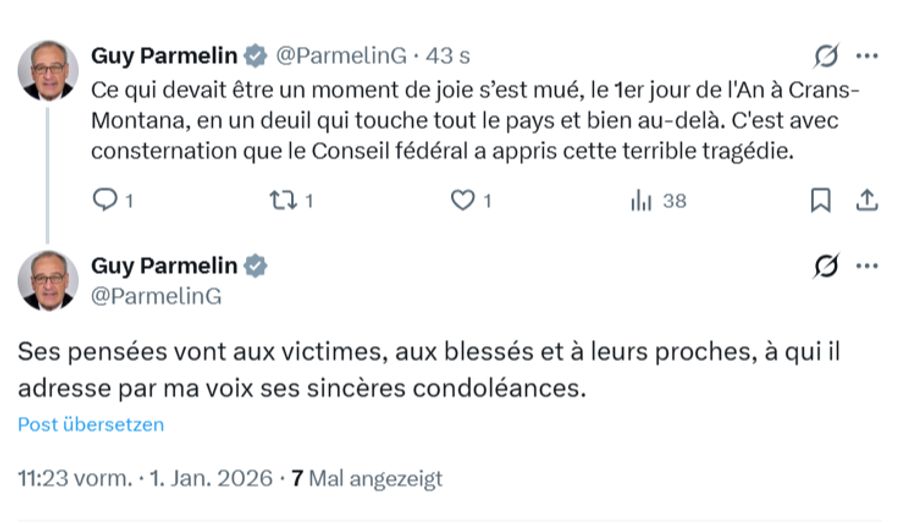This screenshot has height=526, width=900.
Task: Click the avatar beside the second post
Action: coord(47,281)
